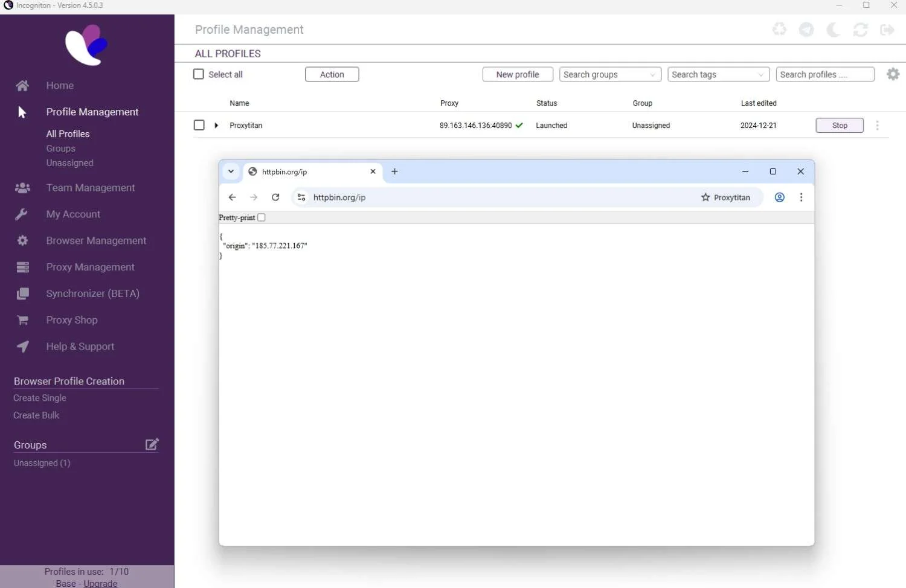The height and width of the screenshot is (588, 906).
Task: Select All Profiles submenu item
Action: tap(68, 134)
